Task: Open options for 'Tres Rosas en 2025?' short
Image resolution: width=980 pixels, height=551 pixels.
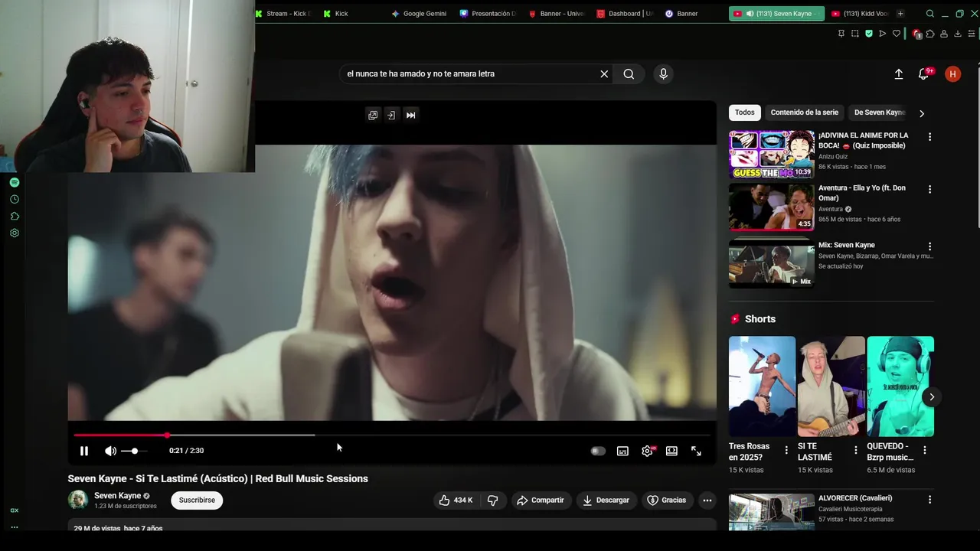Action: pos(786,450)
